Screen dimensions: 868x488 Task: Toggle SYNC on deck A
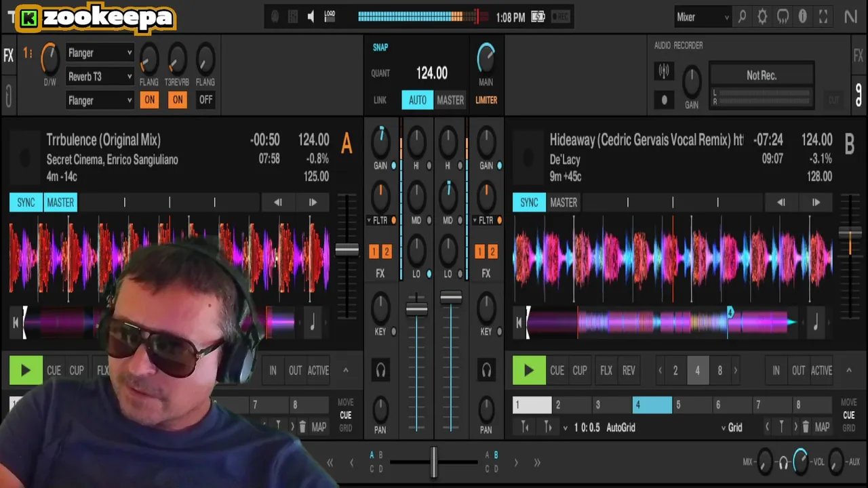tap(26, 202)
